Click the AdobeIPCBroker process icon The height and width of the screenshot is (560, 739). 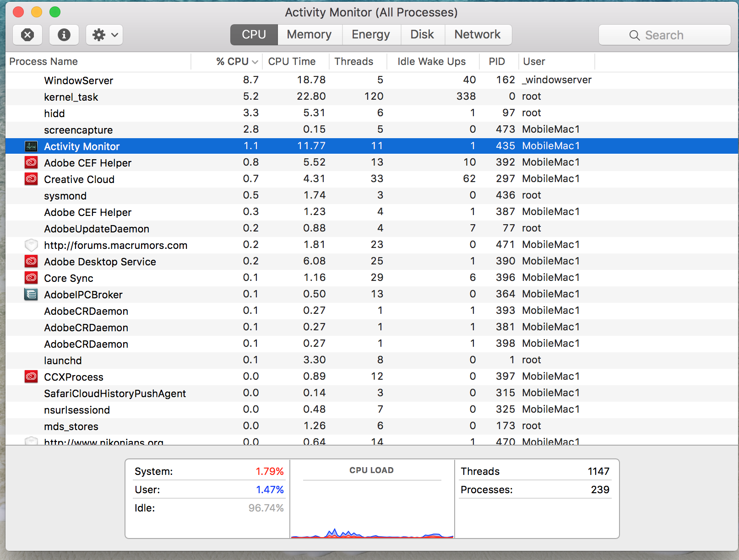(x=31, y=294)
